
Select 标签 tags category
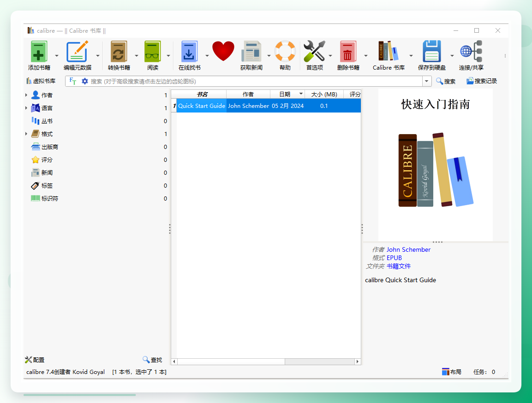pos(47,185)
